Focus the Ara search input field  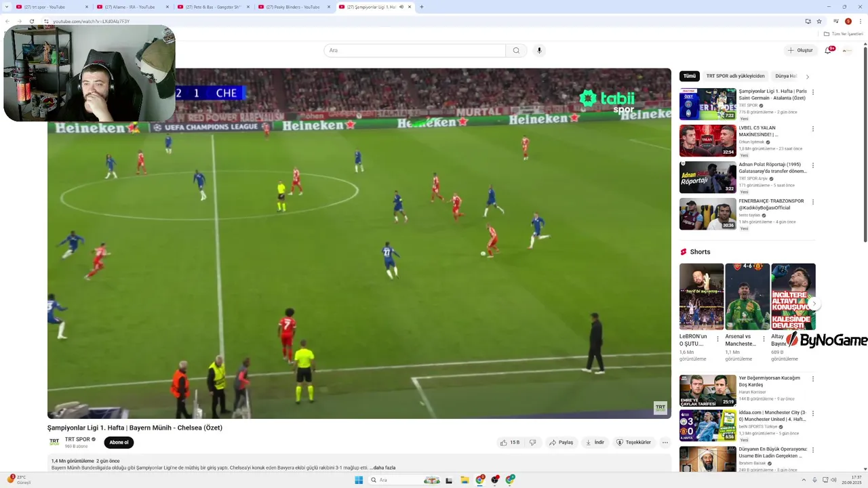[414, 50]
